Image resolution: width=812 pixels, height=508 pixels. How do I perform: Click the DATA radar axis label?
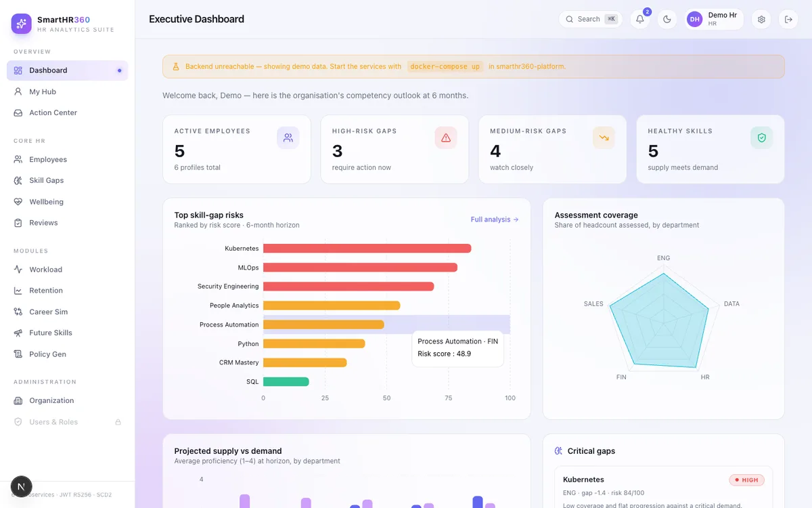pyautogui.click(x=731, y=304)
